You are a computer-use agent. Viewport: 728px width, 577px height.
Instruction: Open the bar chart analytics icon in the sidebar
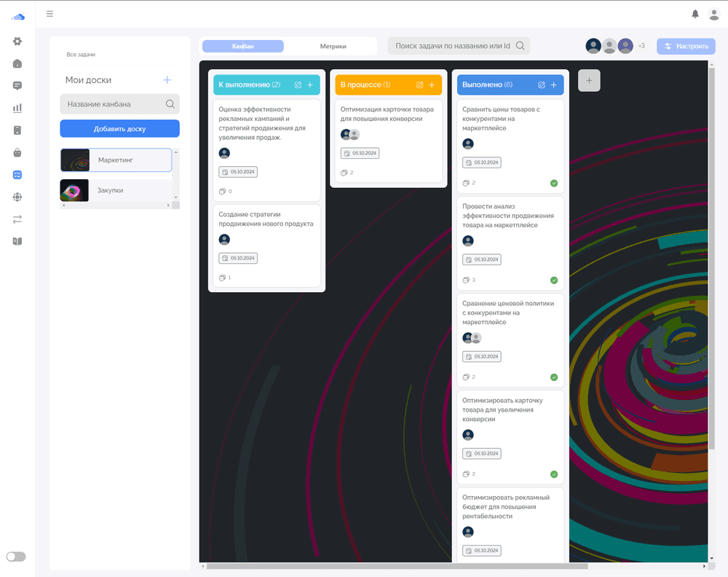[x=17, y=109]
